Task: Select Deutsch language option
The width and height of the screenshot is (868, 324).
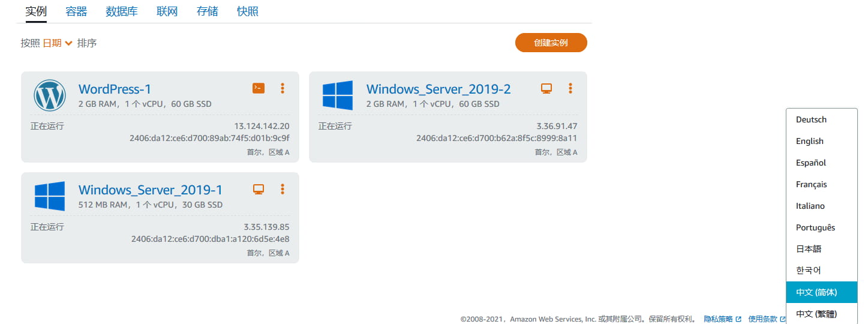Action: coord(811,119)
